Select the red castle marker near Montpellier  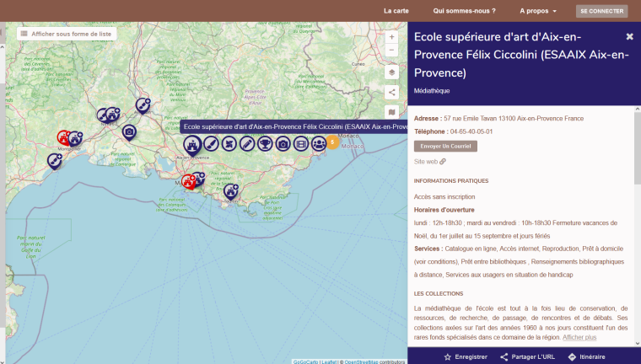tap(63, 138)
